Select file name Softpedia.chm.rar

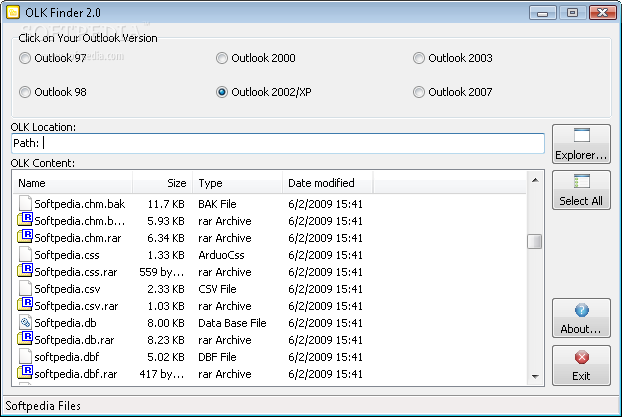point(78,238)
